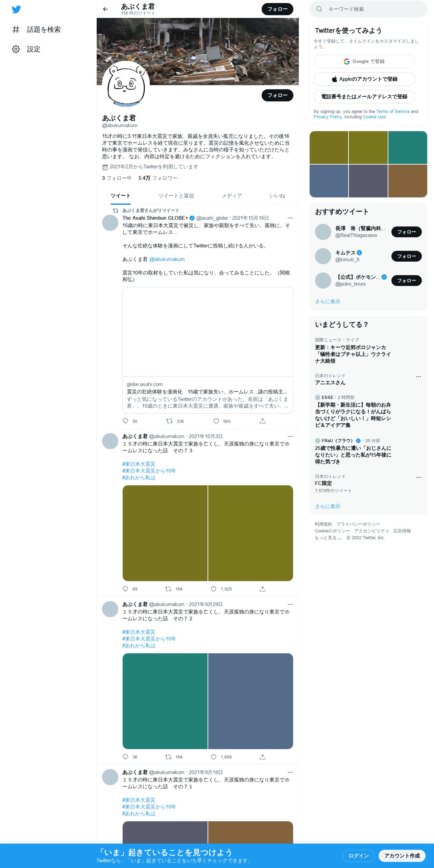Sign up with Appleのアカウントで登録

364,79
